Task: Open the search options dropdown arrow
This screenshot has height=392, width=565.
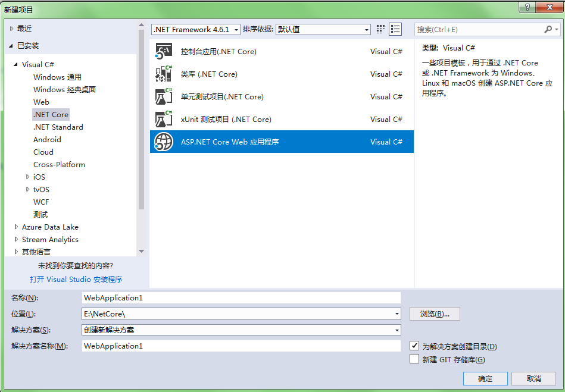Action: 557,30
